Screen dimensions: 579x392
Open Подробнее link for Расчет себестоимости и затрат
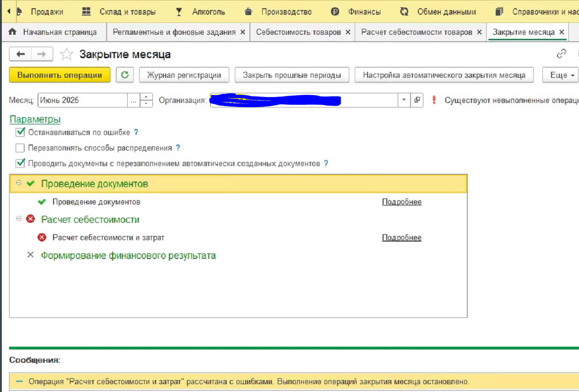(401, 238)
